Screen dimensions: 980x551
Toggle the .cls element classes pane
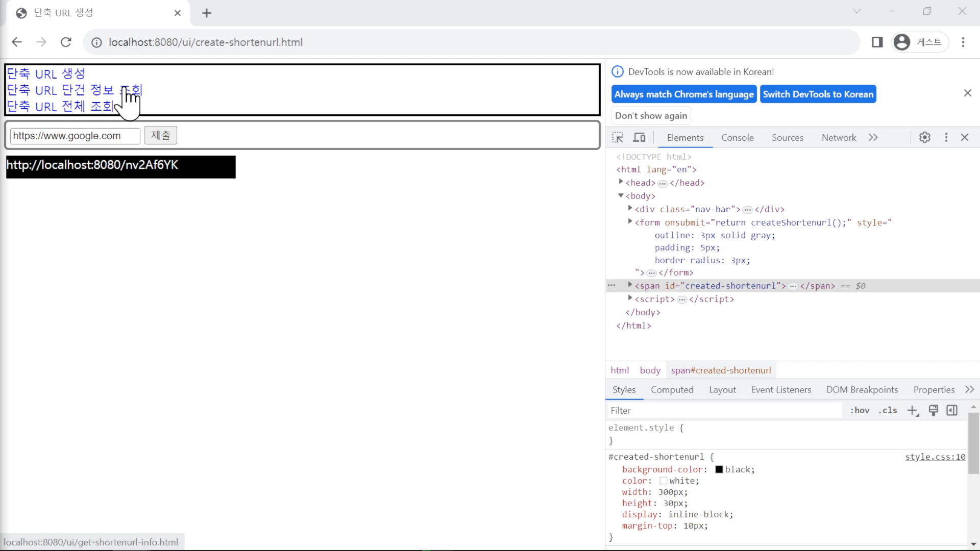tap(888, 410)
